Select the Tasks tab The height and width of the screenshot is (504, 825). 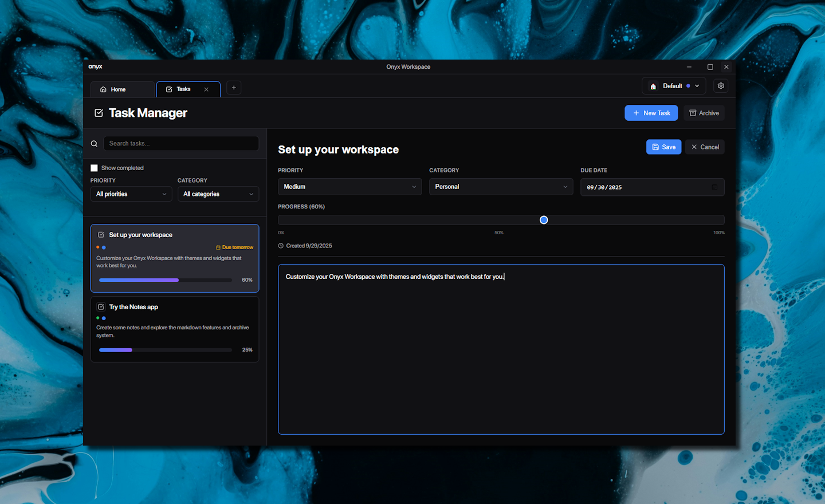(x=182, y=89)
